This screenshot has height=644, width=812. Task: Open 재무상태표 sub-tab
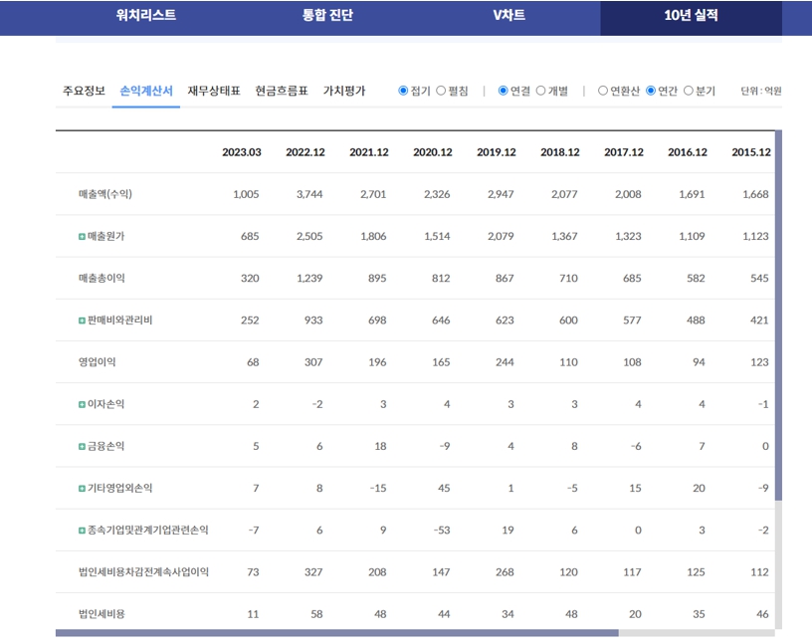(x=214, y=91)
